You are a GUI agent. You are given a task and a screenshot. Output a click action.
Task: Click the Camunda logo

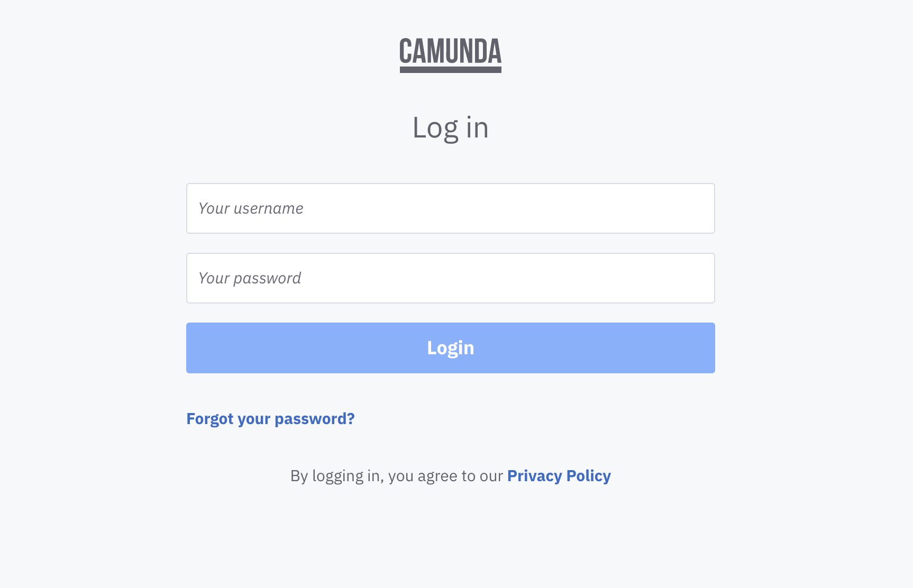450,54
